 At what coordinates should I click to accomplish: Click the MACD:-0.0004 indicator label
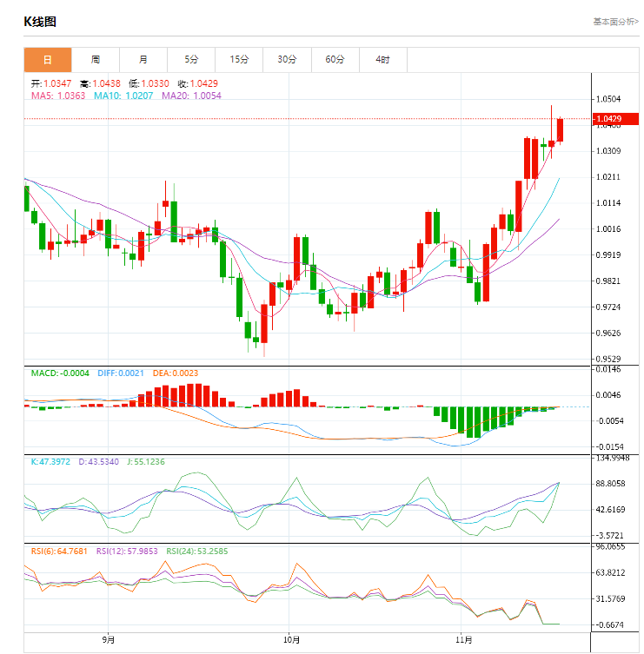tap(60, 373)
